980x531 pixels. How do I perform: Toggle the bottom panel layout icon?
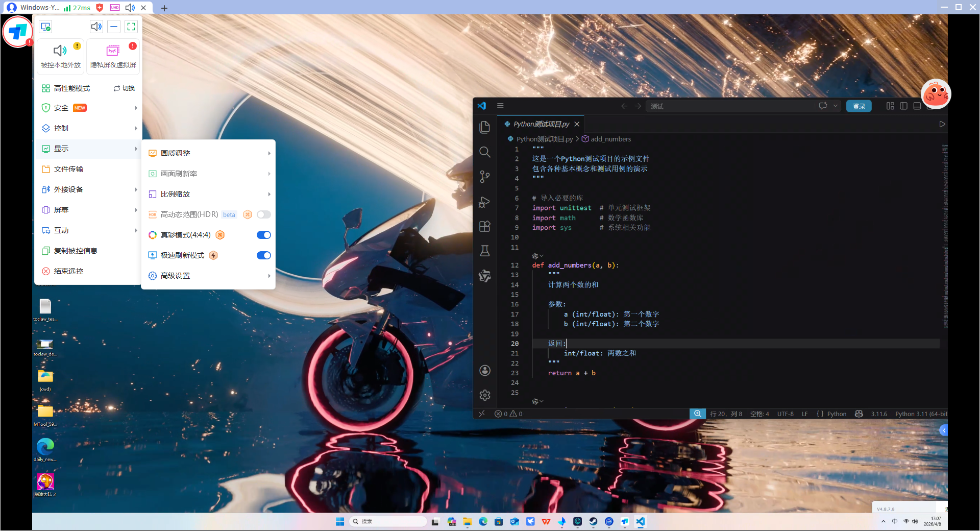tap(917, 106)
